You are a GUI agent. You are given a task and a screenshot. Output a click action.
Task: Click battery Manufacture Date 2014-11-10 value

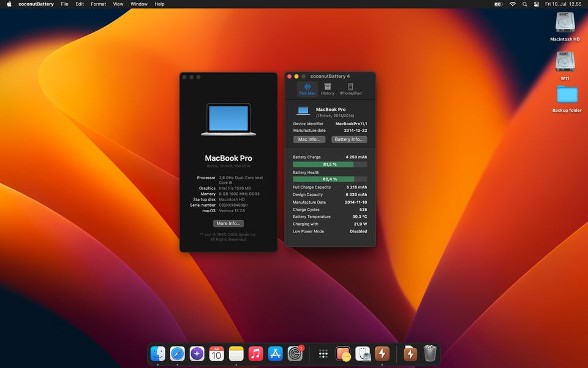coord(356,202)
